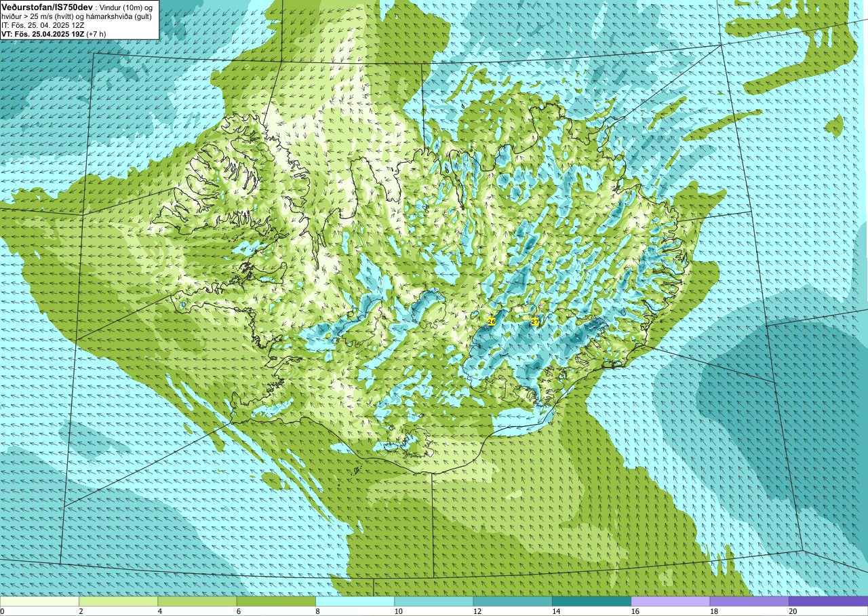Click the "Vindur (10m) og" label

pos(126,7)
